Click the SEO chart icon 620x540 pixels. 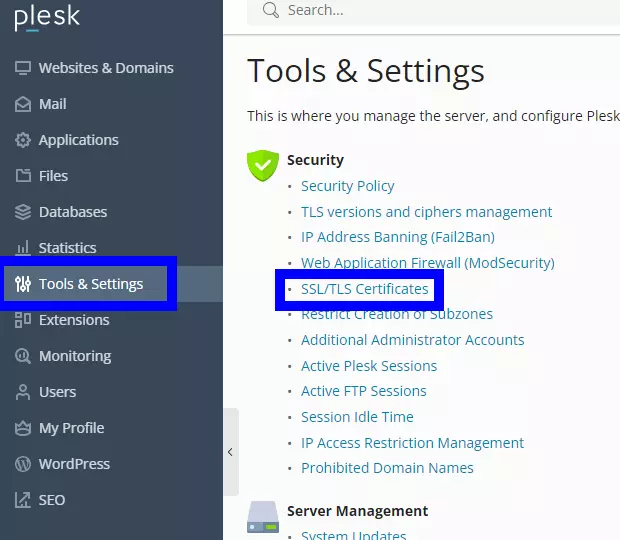[x=23, y=500]
